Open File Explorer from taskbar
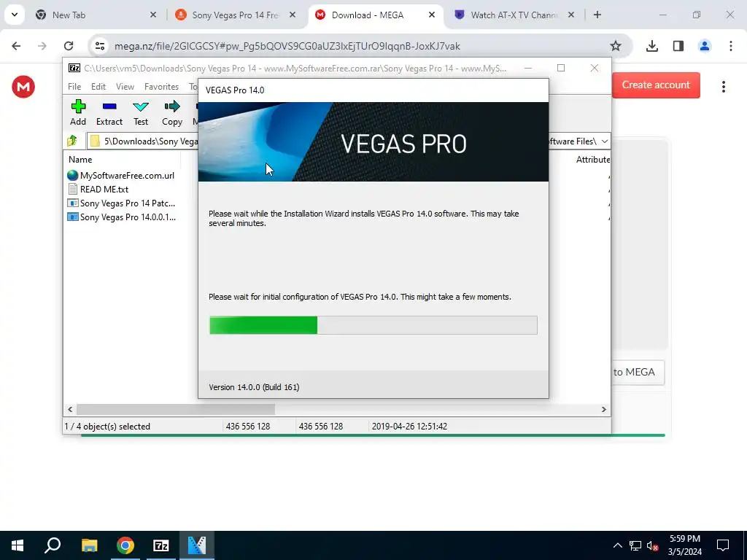Image resolution: width=747 pixels, height=560 pixels. click(89, 545)
